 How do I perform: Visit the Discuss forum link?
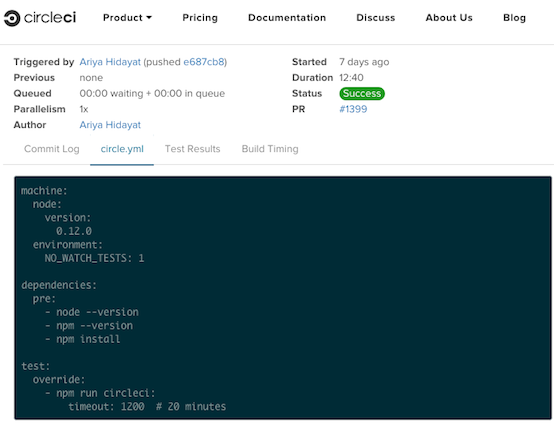[x=376, y=18]
